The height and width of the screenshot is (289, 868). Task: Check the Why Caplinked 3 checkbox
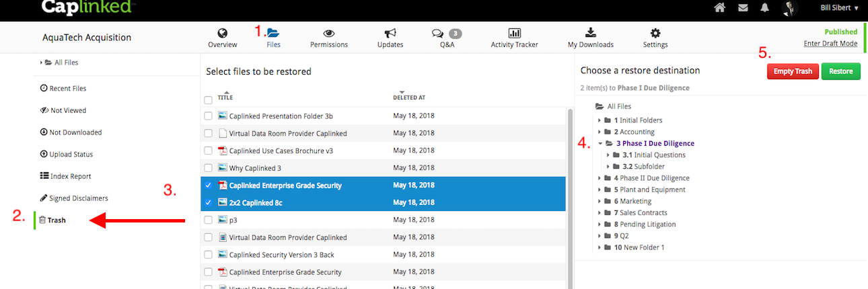tap(209, 168)
